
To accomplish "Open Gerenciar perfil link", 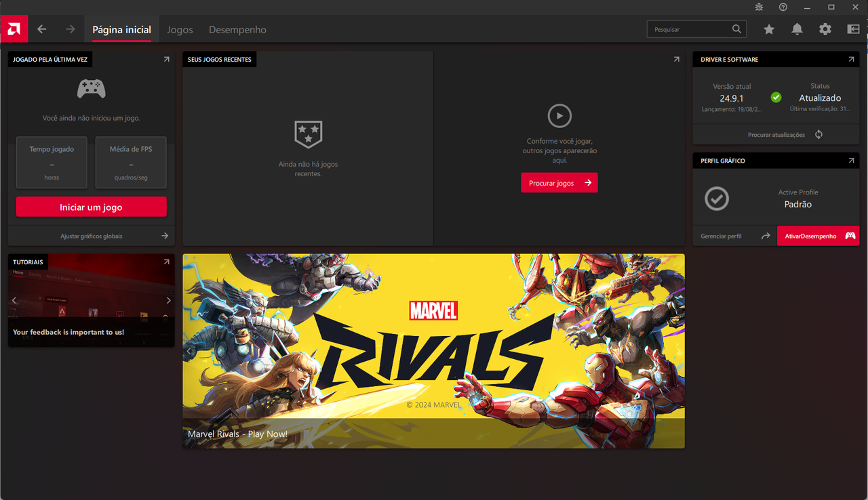I will click(x=722, y=236).
